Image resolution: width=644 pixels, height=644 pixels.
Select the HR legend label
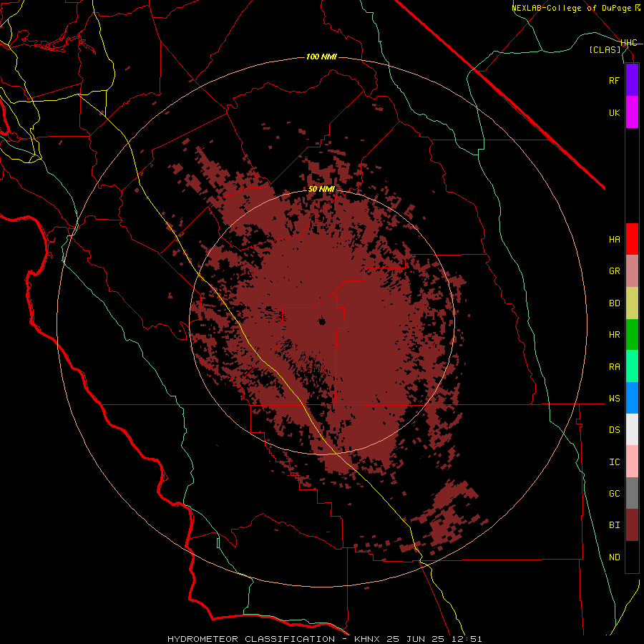pos(614,335)
